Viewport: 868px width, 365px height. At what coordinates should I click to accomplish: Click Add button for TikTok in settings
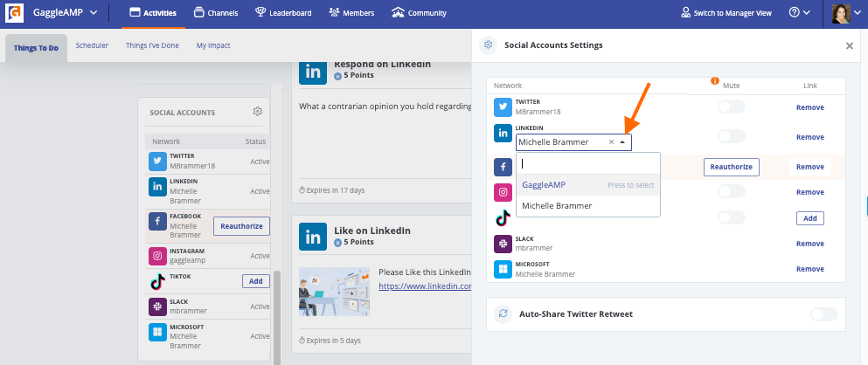point(810,218)
